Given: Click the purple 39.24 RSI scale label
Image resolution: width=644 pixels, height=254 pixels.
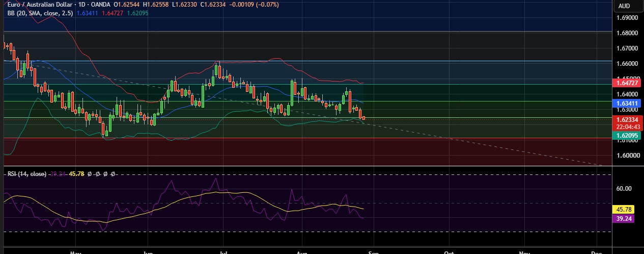Looking at the screenshot, I should 624,218.
